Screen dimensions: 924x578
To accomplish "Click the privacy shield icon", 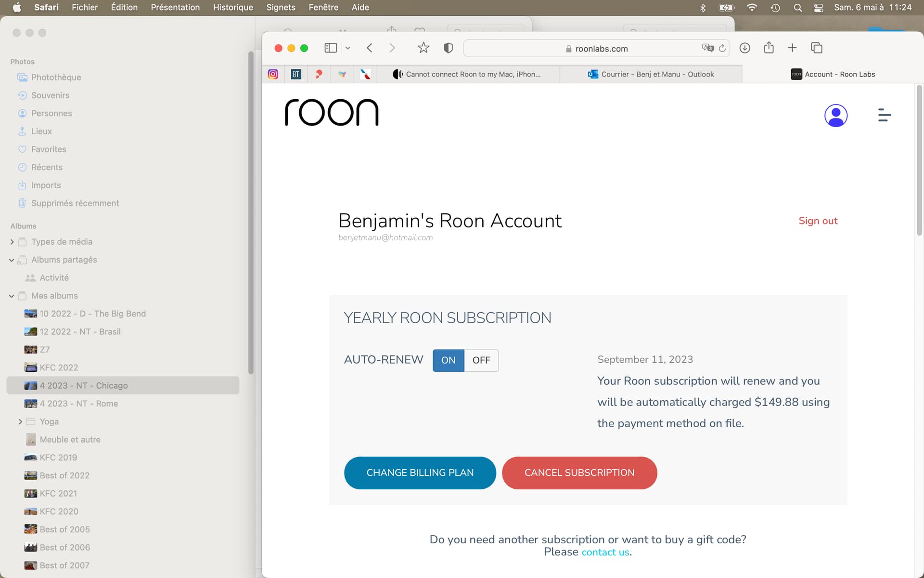I will coord(448,48).
